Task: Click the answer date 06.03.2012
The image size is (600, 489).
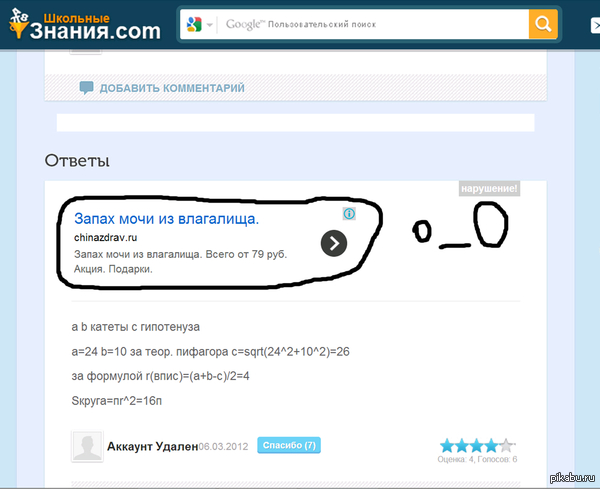Action: 223,447
